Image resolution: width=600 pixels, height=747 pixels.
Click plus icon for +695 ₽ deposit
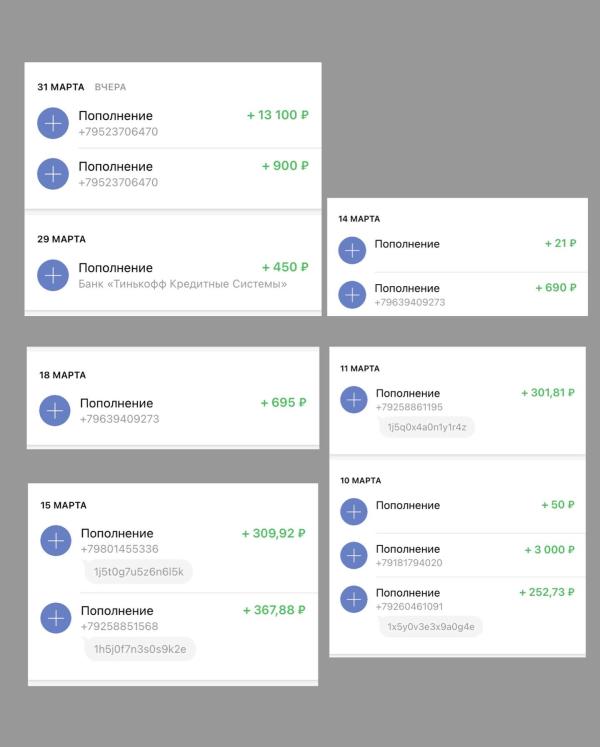[55, 411]
